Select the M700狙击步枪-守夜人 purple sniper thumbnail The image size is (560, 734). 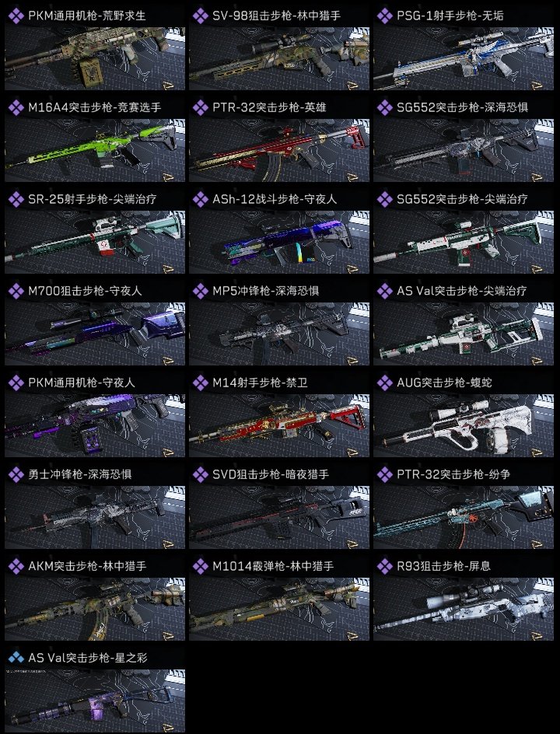point(95,334)
